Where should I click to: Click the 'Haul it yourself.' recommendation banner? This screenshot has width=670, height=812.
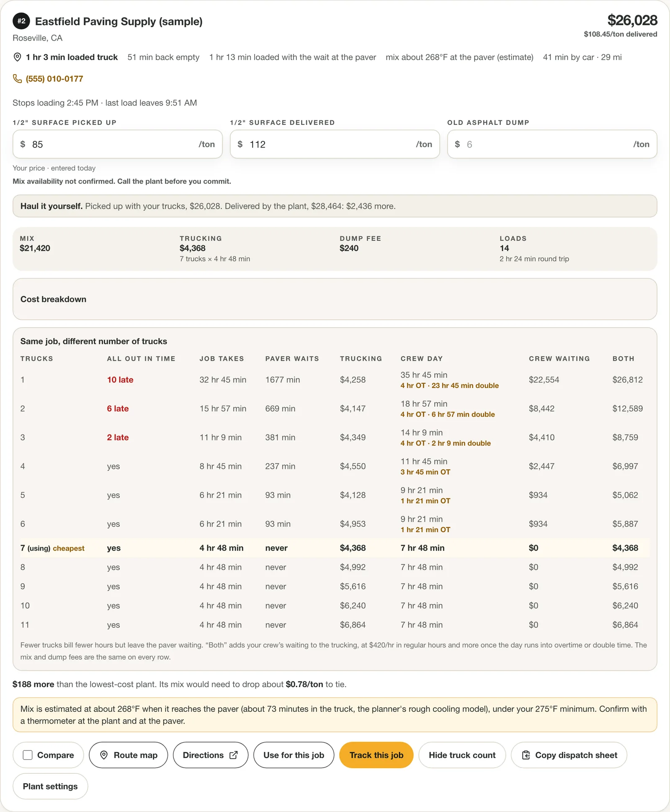click(335, 206)
